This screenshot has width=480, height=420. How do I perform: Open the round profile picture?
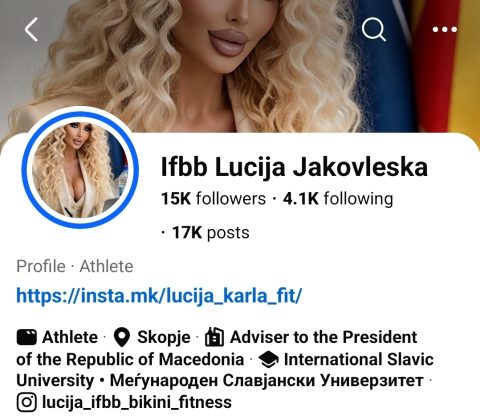(x=80, y=170)
